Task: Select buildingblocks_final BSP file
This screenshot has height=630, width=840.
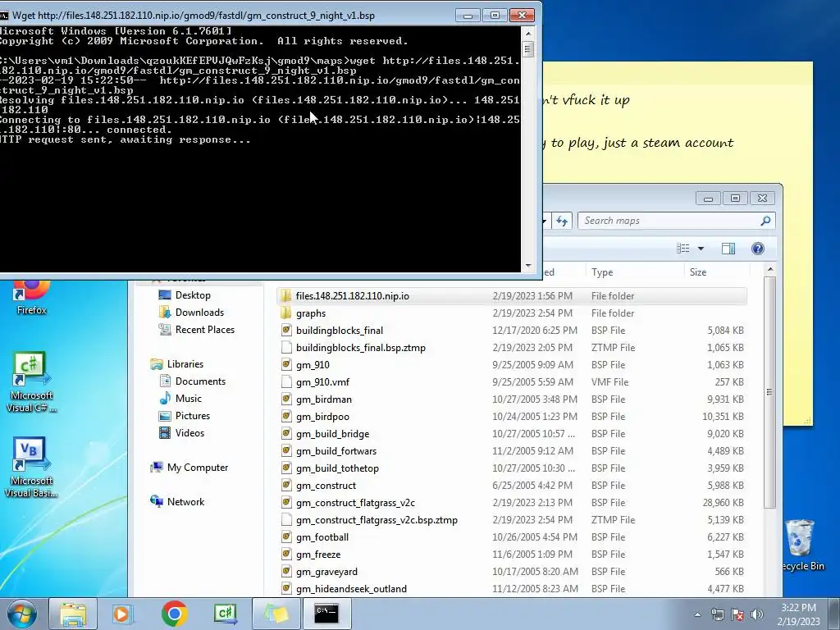Action: (512, 330)
